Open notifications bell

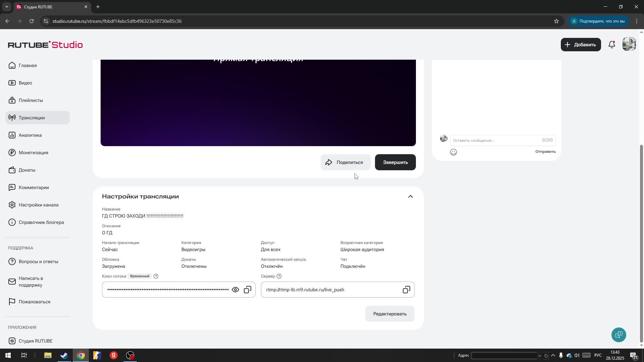coord(612,45)
